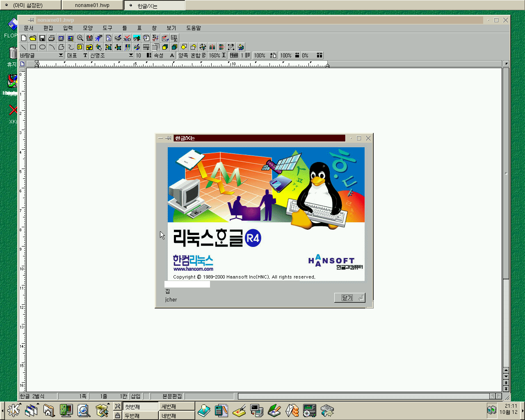525x420 pixels.
Task: Click the column count control showing 1
Action: [245, 55]
